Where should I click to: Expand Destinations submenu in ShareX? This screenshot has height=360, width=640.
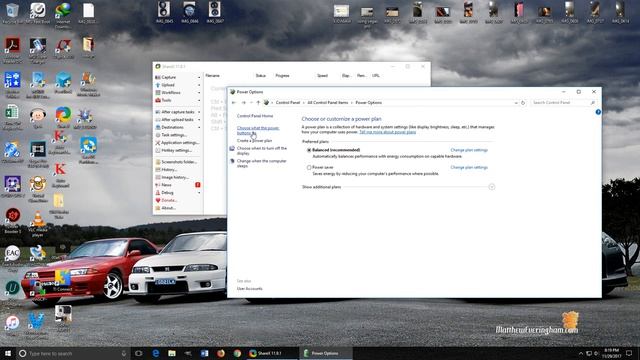(x=178, y=127)
